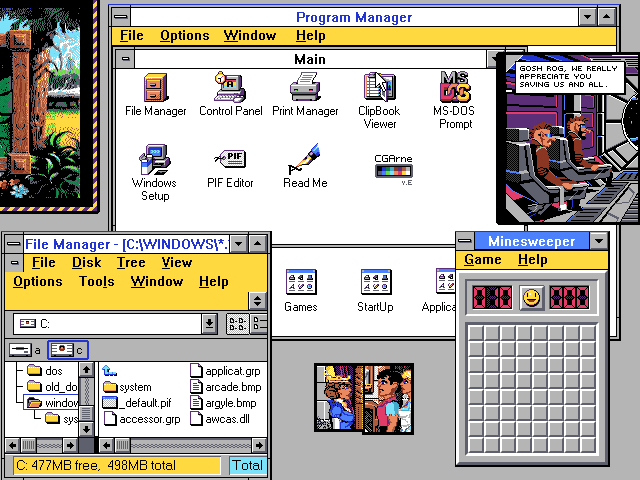Select the accessor.grp file
The height and width of the screenshot is (480, 640).
point(141,419)
